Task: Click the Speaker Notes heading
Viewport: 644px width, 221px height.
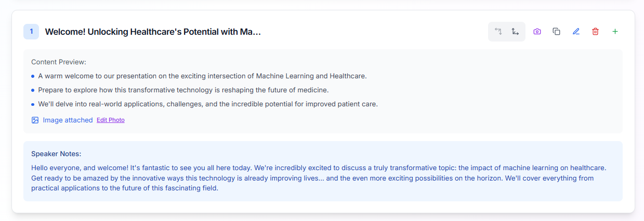Action: click(x=56, y=154)
